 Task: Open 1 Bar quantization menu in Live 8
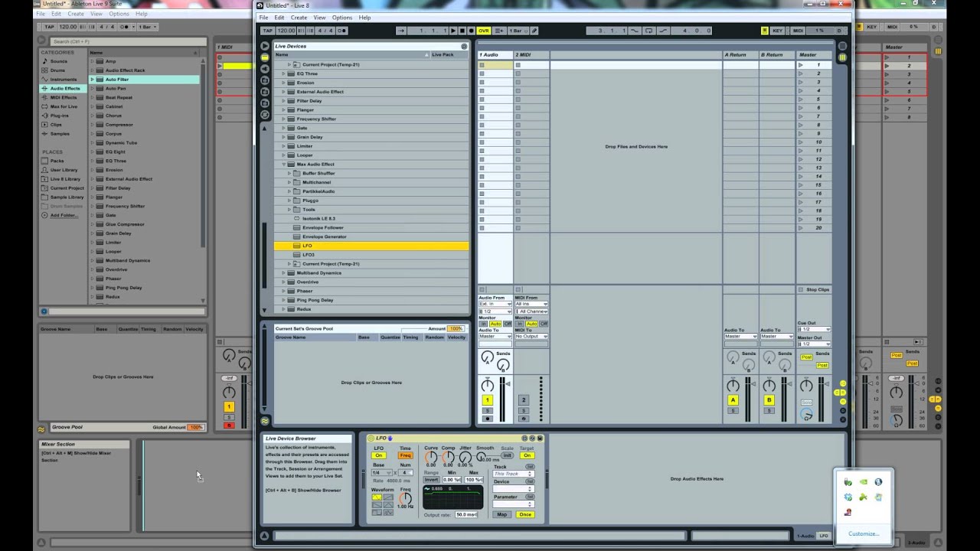pyautogui.click(x=518, y=31)
